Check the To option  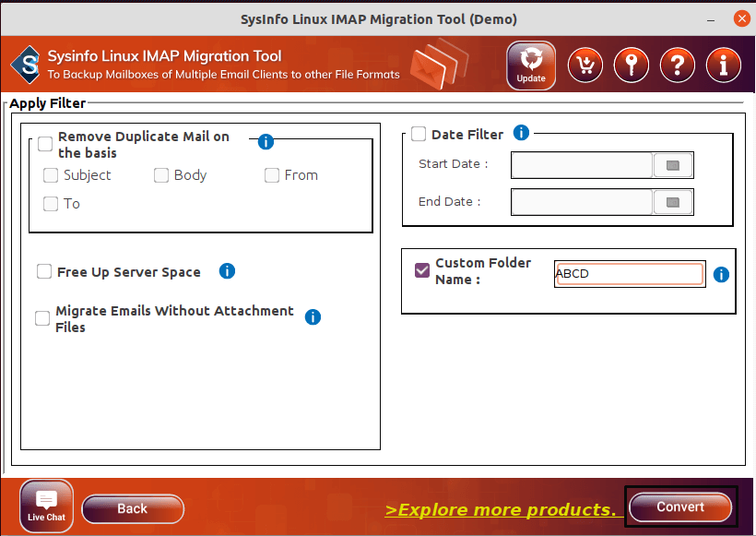tap(51, 204)
